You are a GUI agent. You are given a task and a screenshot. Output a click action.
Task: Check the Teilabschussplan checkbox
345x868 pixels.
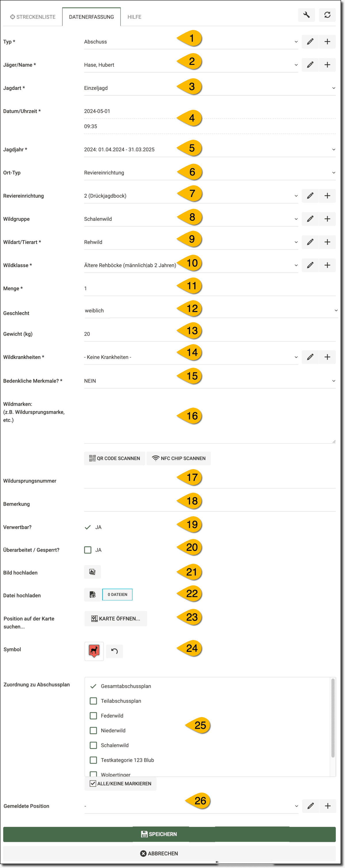[93, 701]
